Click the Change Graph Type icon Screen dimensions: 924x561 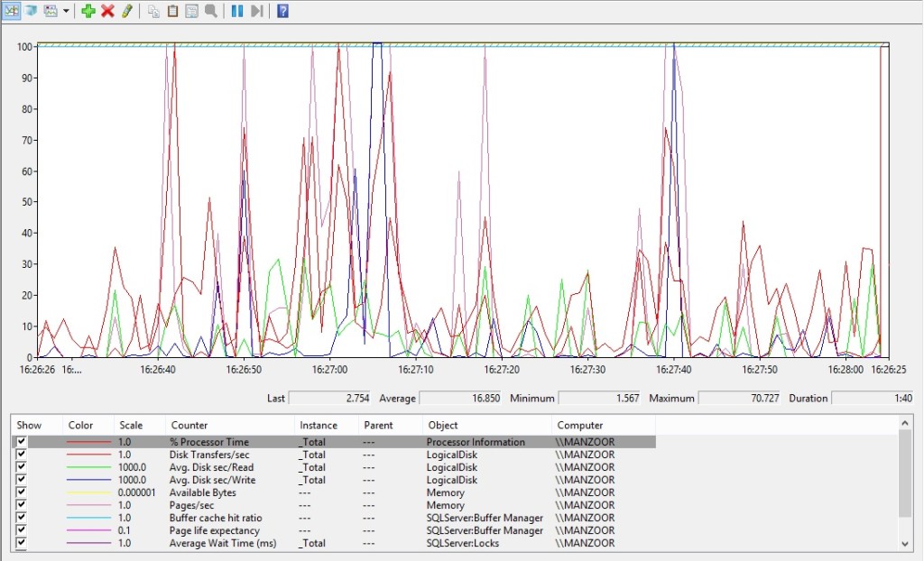(x=51, y=11)
